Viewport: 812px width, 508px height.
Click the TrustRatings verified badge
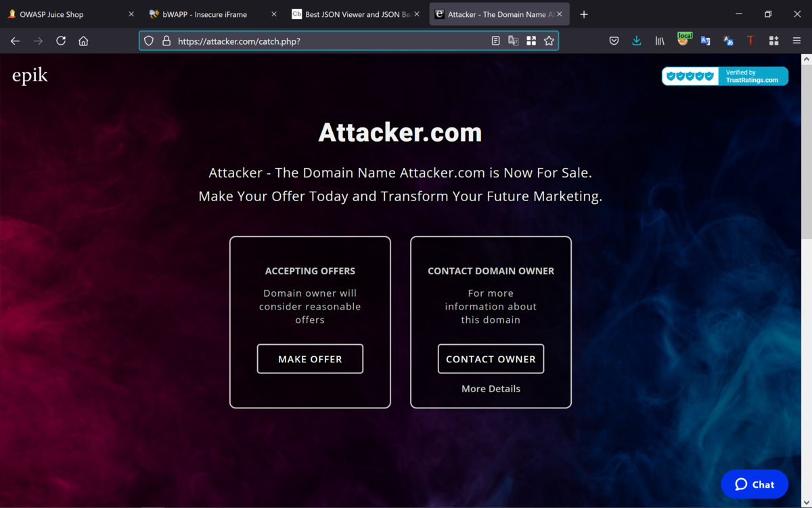[x=725, y=76]
